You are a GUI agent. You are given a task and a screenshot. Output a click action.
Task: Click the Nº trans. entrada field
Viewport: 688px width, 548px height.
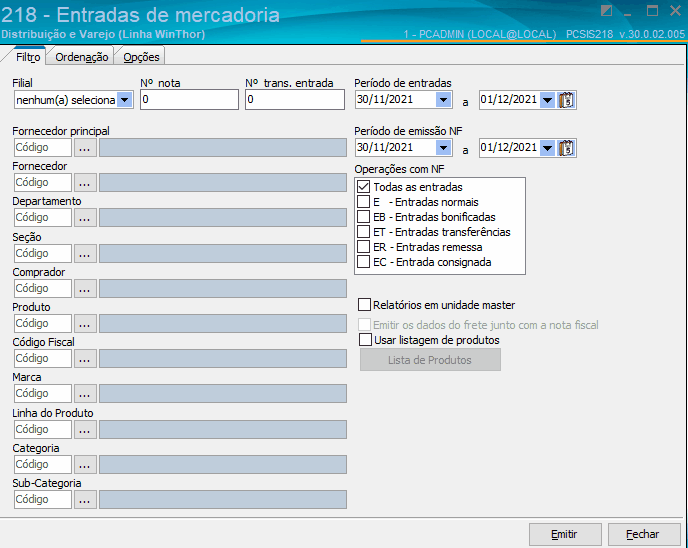(294, 100)
